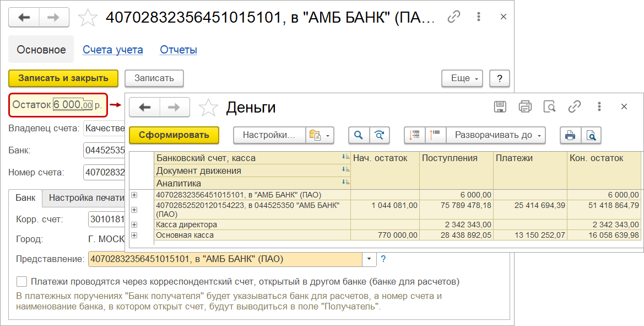Click Записать и закрыть button
The height and width of the screenshot is (326, 644).
(x=63, y=78)
